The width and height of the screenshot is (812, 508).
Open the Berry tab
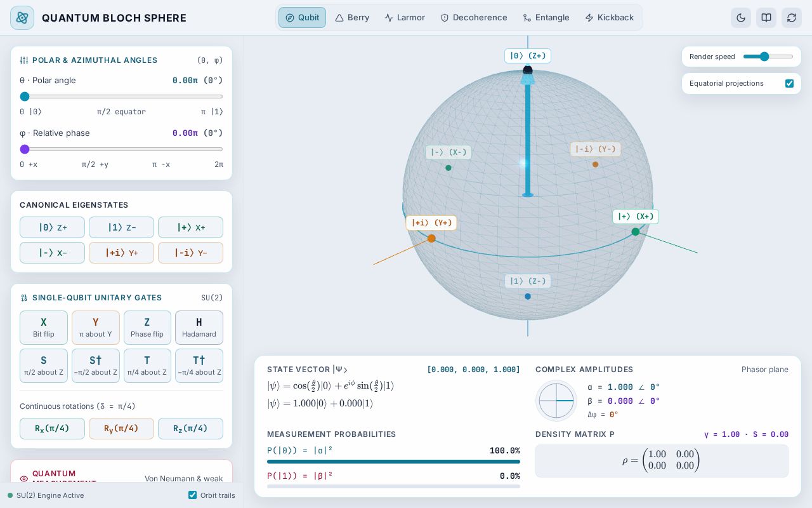pyautogui.click(x=352, y=18)
